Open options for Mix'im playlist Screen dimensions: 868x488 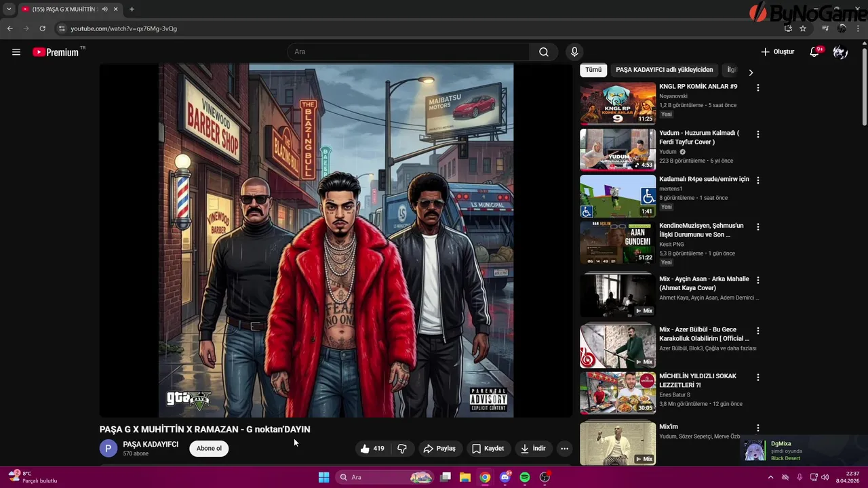tap(758, 428)
